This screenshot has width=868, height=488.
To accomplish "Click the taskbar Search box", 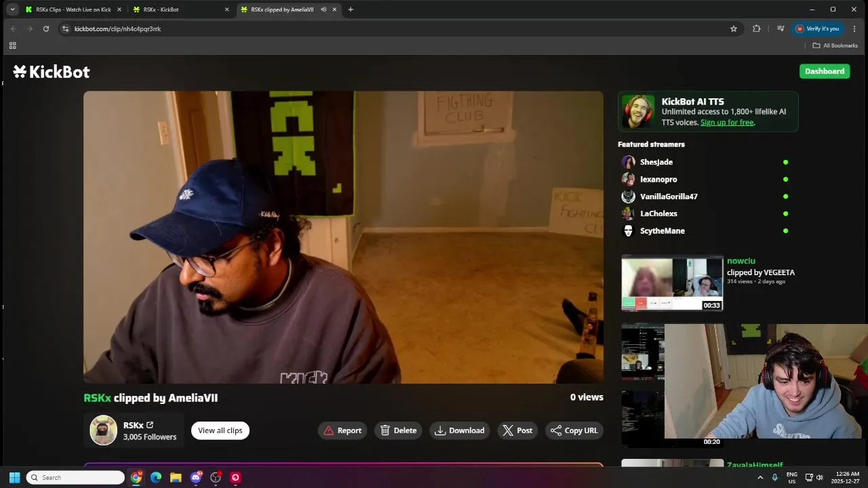I will coord(75,478).
